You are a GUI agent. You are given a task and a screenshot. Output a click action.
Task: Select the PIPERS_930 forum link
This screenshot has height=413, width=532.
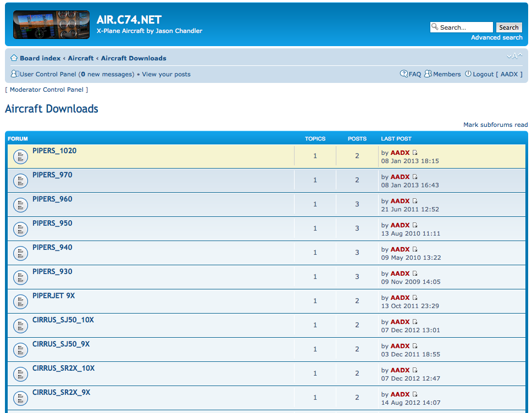coord(52,271)
